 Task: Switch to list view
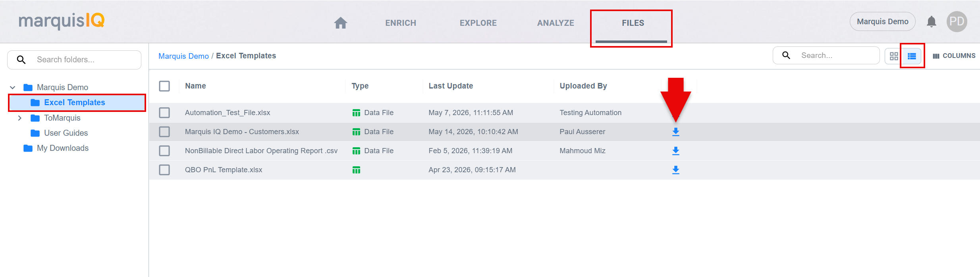pos(912,56)
